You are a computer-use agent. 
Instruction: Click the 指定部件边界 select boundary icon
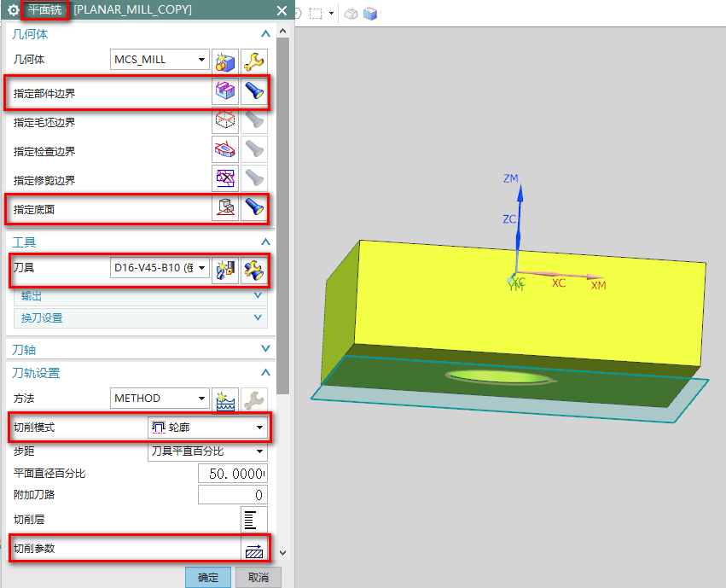tap(225, 91)
